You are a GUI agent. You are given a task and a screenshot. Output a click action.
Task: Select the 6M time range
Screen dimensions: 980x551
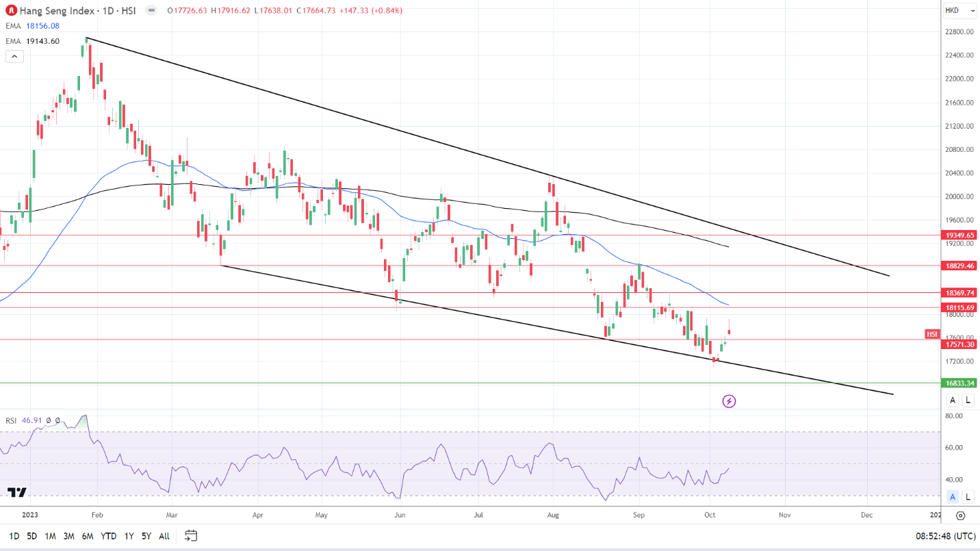88,536
